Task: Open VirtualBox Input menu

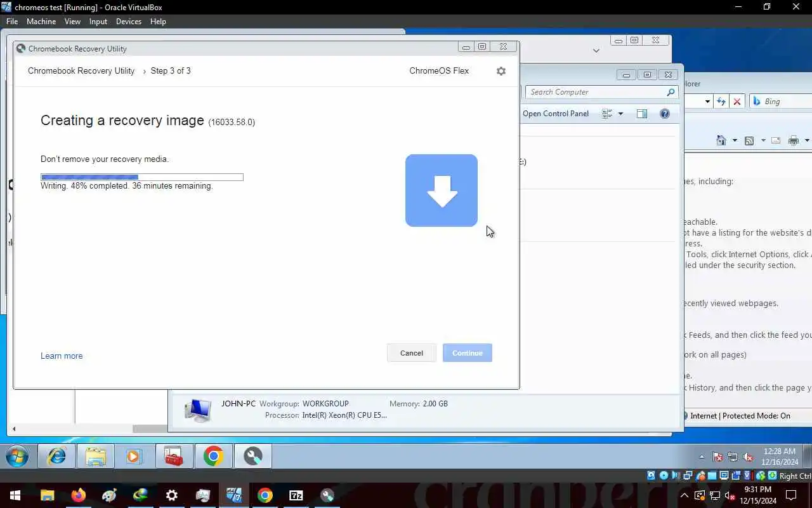Action: [98, 21]
